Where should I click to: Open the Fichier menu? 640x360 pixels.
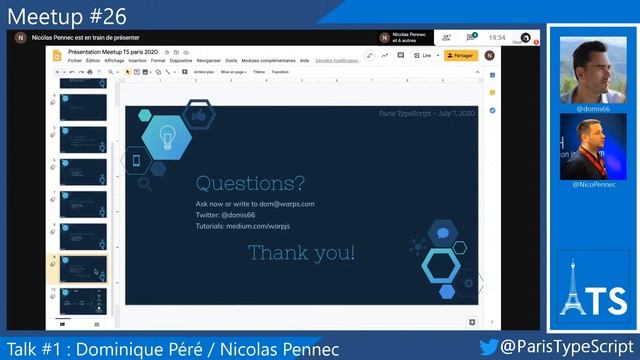(75, 60)
